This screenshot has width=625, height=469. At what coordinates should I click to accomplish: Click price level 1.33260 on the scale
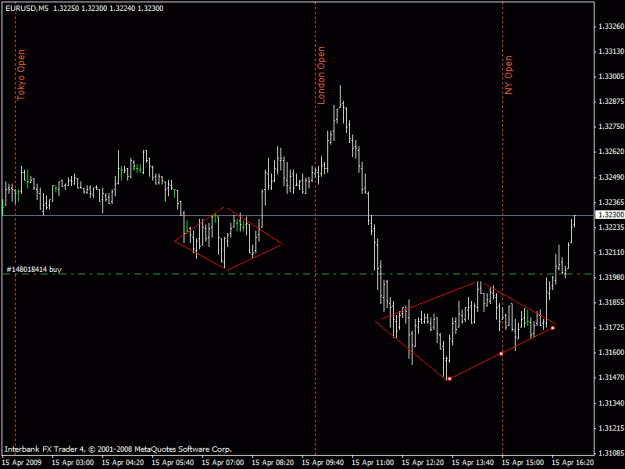click(x=611, y=26)
